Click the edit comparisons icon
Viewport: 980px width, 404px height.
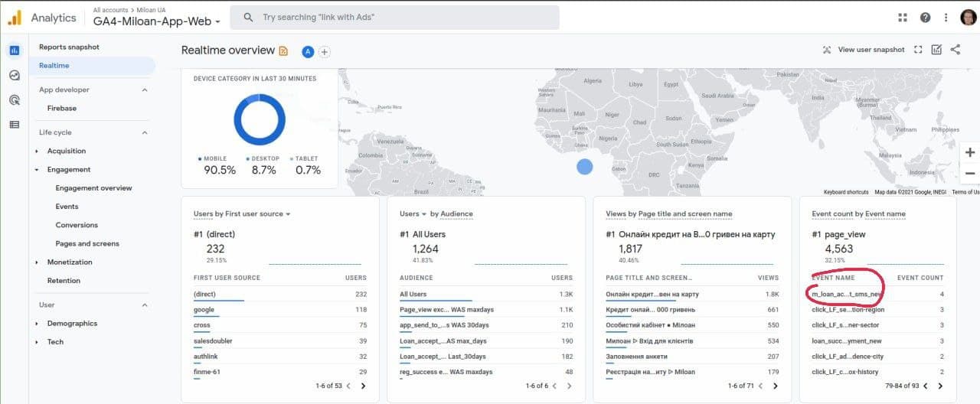click(936, 50)
